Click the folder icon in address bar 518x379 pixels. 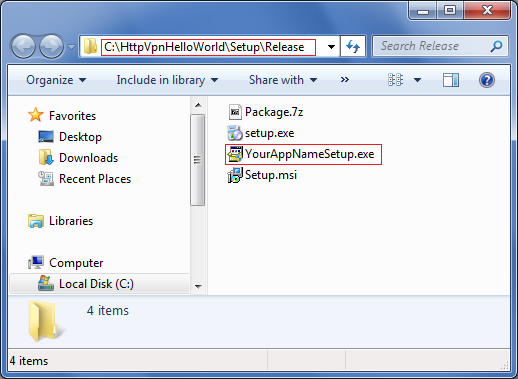(x=90, y=46)
